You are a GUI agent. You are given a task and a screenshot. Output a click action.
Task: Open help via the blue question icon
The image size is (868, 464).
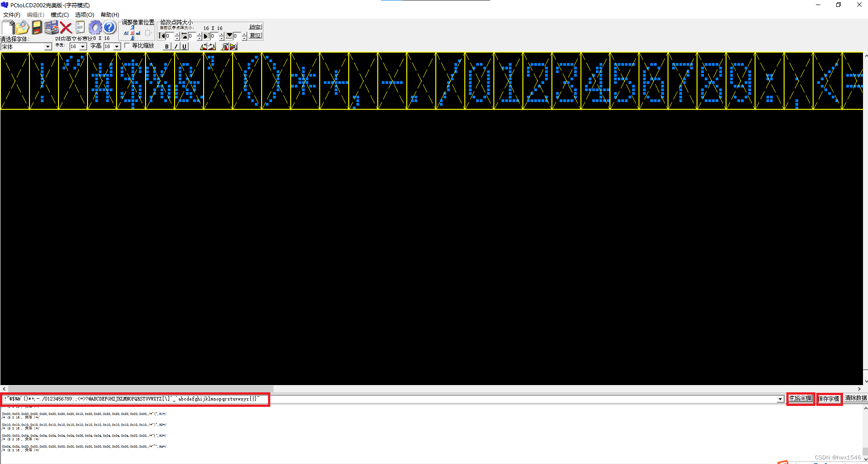pyautogui.click(x=110, y=28)
